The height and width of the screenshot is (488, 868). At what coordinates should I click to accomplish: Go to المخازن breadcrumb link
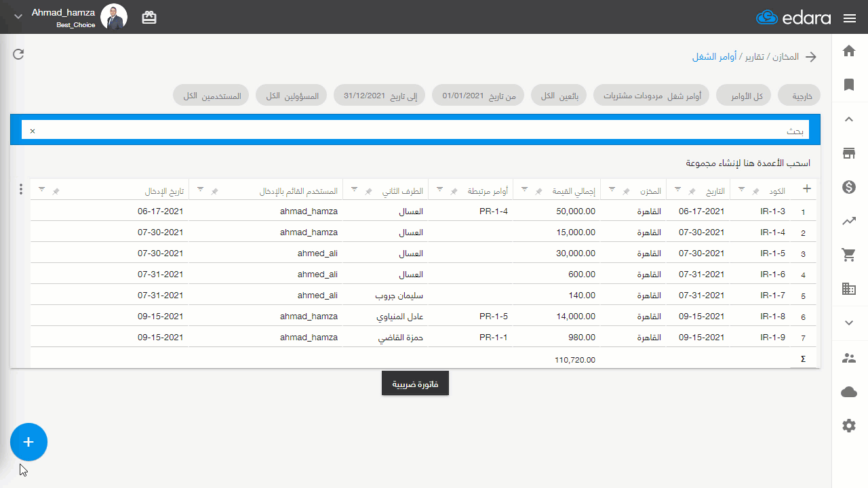[785, 57]
